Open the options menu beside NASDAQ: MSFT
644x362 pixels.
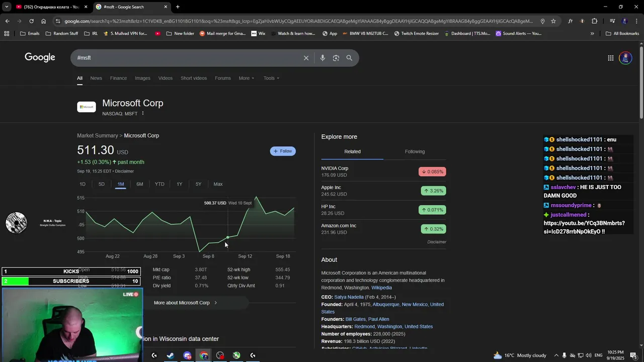coord(143,114)
